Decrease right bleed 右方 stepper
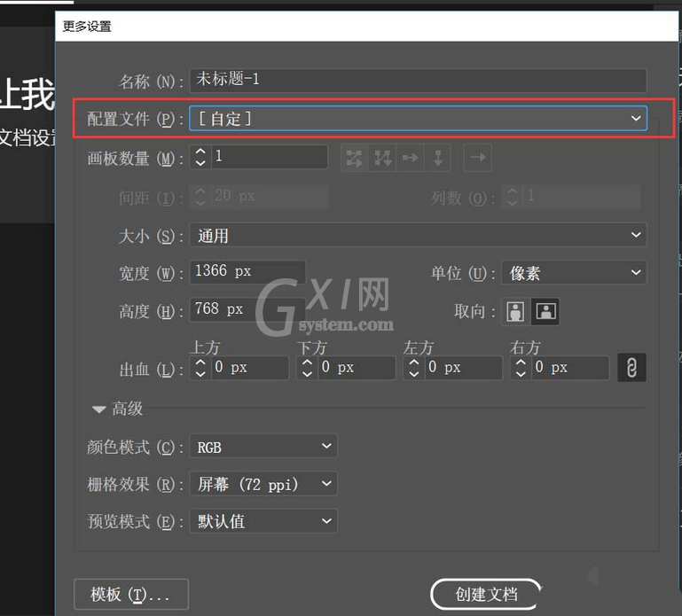 tap(521, 373)
